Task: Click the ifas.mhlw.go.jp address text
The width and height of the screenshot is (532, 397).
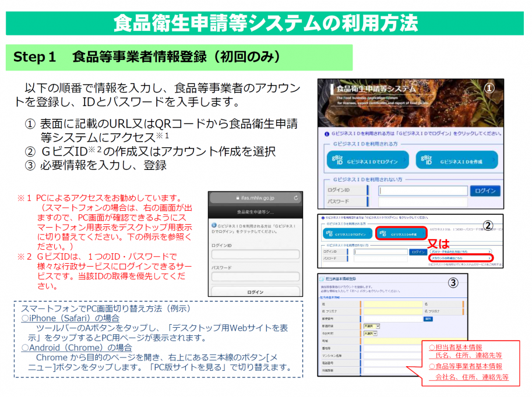Action: pos(258,198)
